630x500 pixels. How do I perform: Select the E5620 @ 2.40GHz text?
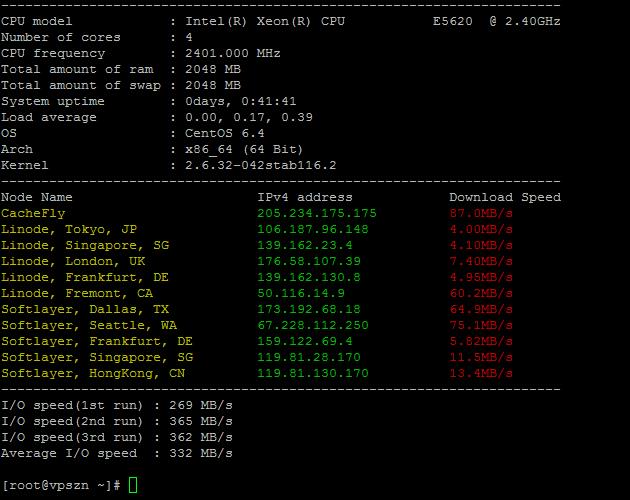coord(497,21)
